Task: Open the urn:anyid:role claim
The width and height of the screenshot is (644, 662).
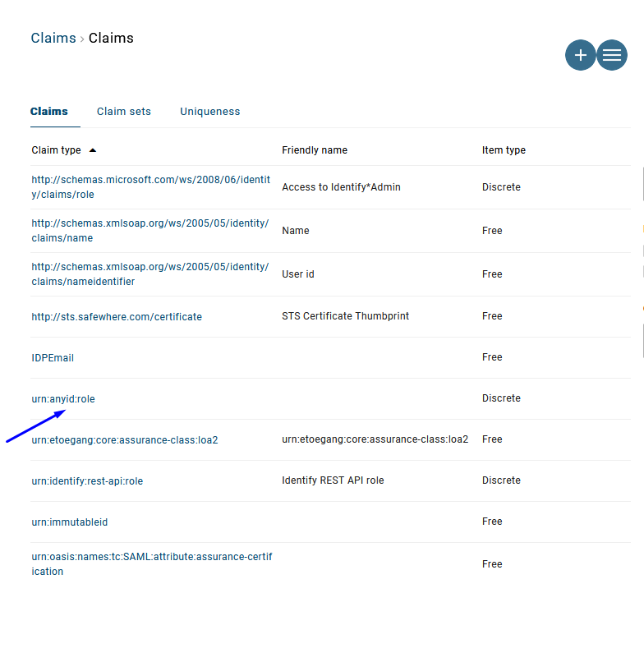Action: click(x=63, y=399)
